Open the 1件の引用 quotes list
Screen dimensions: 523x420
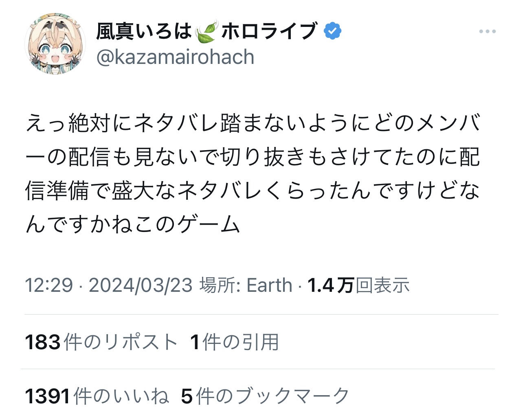234,342
